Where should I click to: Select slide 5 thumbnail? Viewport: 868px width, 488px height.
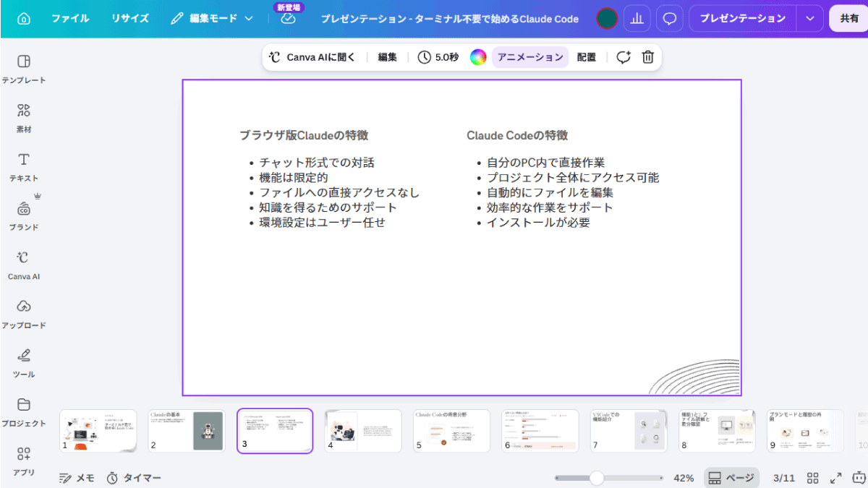[451, 431]
